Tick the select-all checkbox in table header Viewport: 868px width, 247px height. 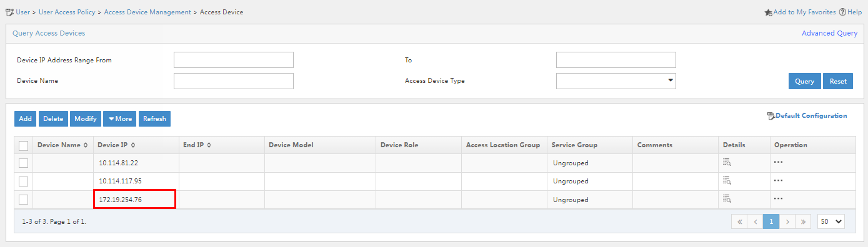pyautogui.click(x=24, y=145)
